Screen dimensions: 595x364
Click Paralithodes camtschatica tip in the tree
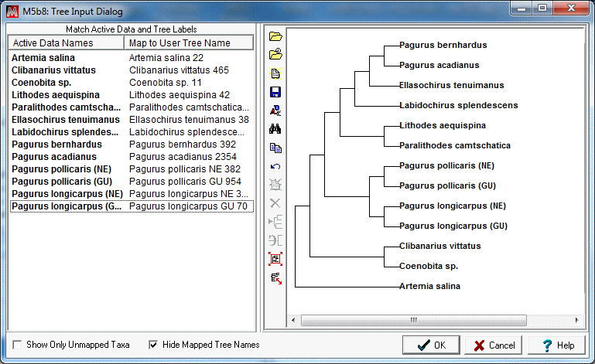click(x=455, y=145)
